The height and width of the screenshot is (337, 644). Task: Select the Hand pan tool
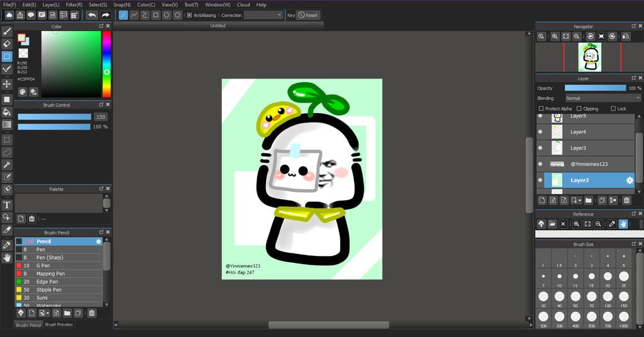click(x=7, y=258)
